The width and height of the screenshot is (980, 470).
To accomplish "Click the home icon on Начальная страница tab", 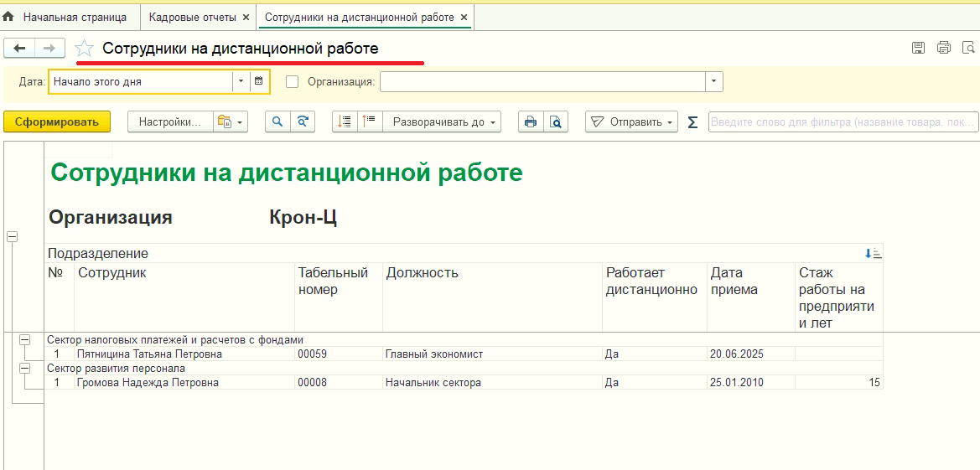I will tap(8, 18).
